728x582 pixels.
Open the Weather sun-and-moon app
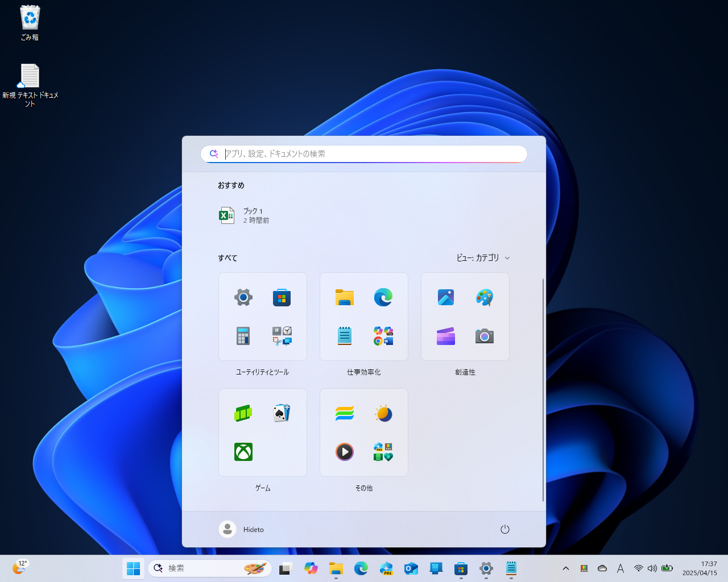383,413
